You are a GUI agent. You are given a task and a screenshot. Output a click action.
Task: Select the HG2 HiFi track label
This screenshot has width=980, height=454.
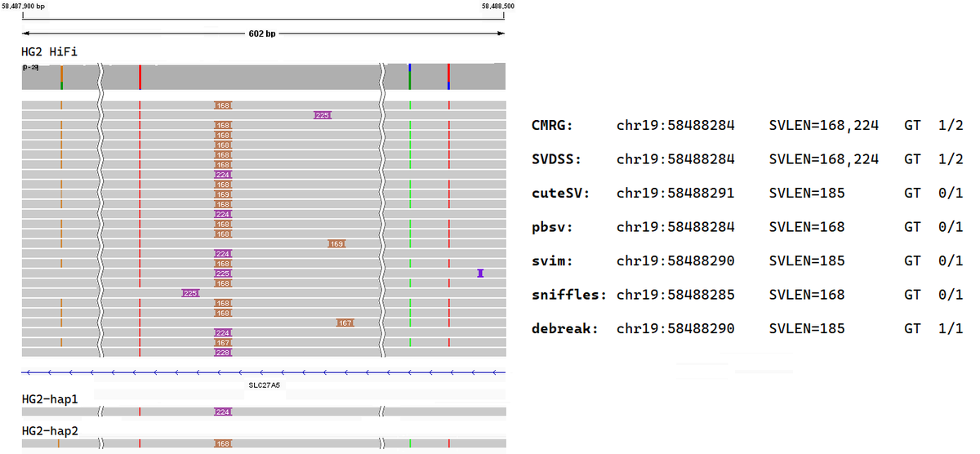(x=50, y=51)
